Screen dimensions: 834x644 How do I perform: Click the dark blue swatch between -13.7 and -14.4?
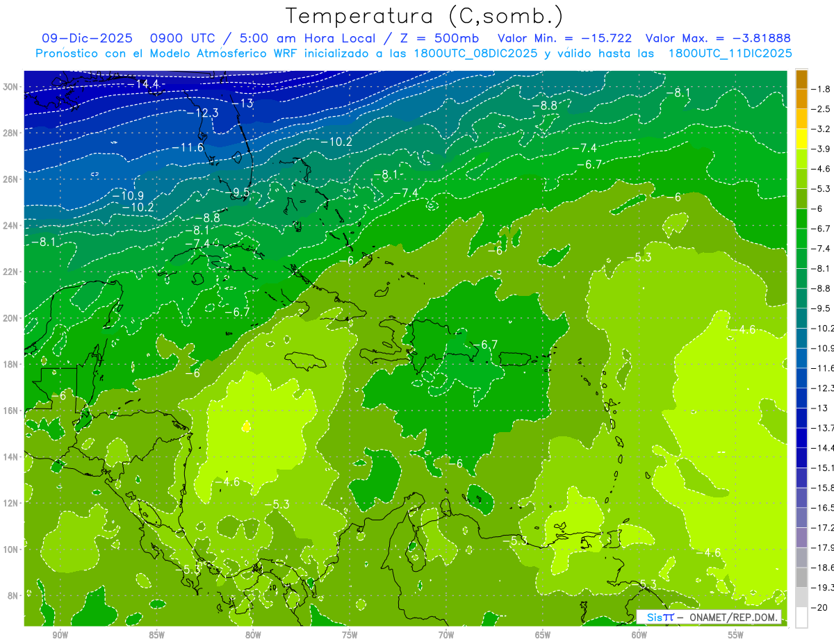(801, 438)
